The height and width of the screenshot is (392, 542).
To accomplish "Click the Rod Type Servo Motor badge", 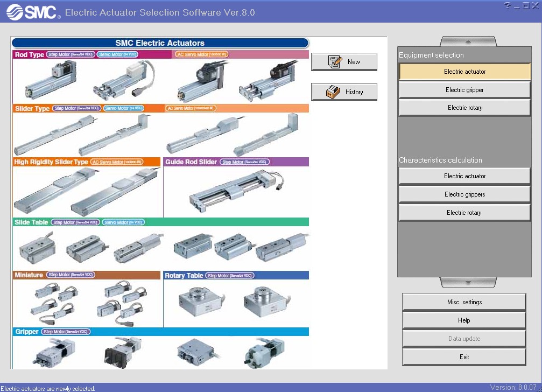I will tap(117, 54).
